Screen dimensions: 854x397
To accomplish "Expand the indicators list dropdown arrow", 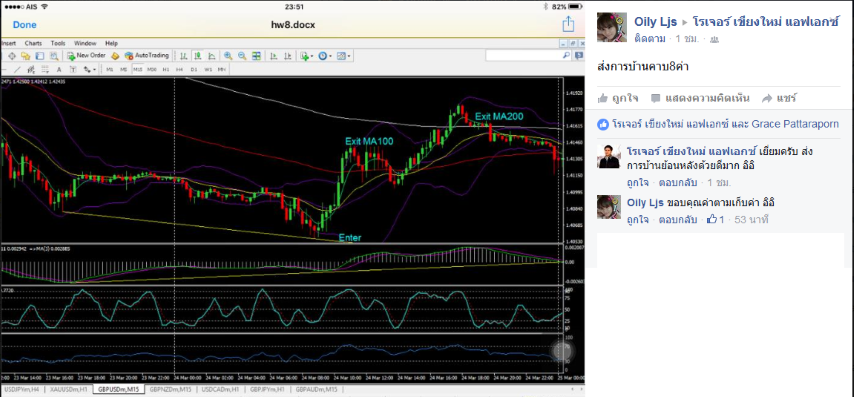I will coord(312,56).
